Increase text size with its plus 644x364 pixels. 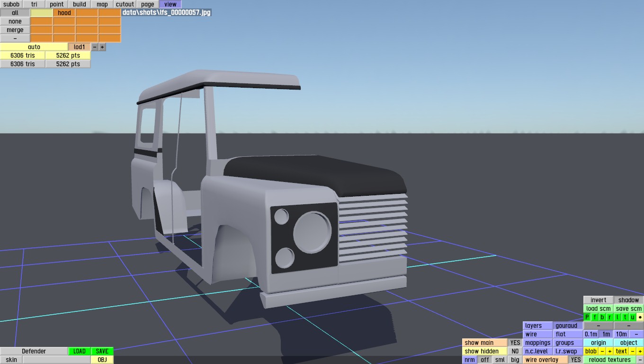(x=640, y=351)
